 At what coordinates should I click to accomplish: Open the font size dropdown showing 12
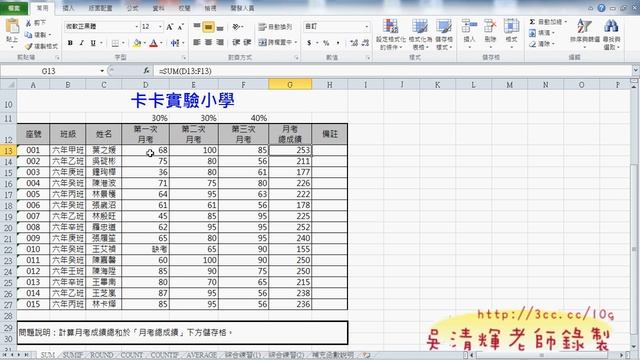(x=160, y=27)
